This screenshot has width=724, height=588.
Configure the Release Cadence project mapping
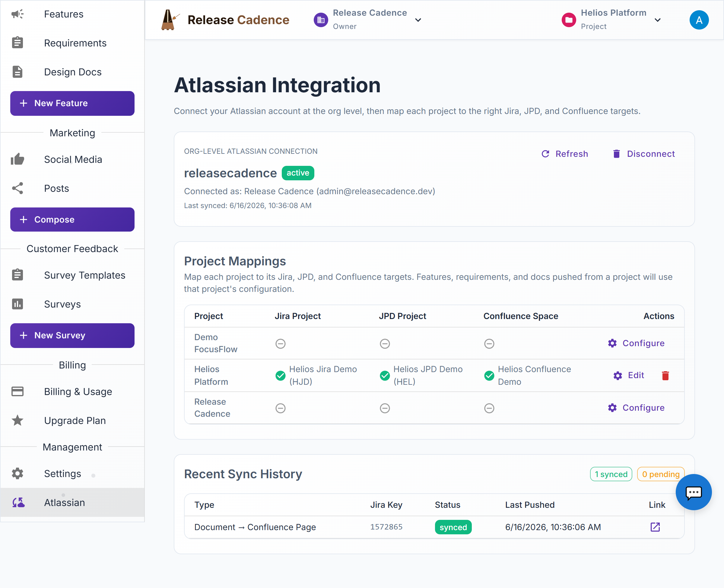coord(636,407)
